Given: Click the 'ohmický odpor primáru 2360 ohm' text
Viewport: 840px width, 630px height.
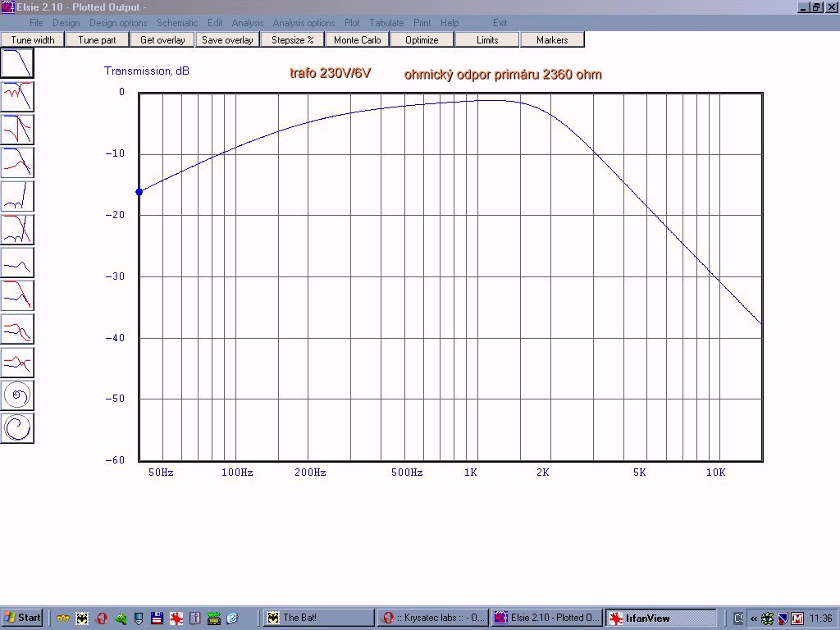Looking at the screenshot, I should (x=503, y=75).
